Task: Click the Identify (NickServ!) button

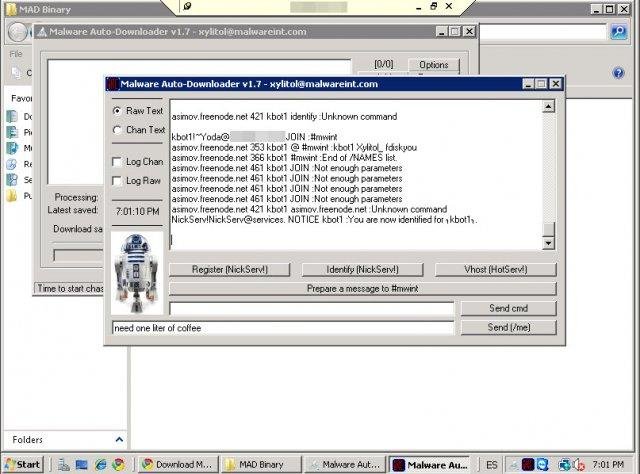Action: tap(362, 269)
